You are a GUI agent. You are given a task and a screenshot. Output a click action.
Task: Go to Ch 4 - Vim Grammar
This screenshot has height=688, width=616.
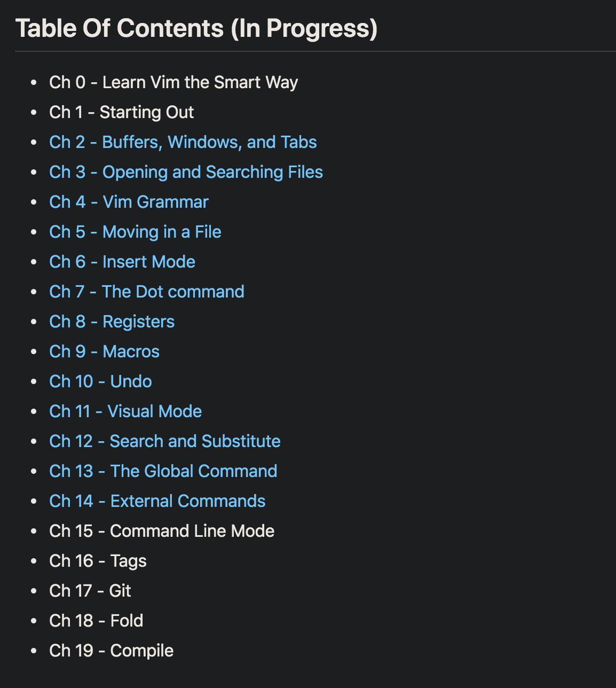(129, 202)
